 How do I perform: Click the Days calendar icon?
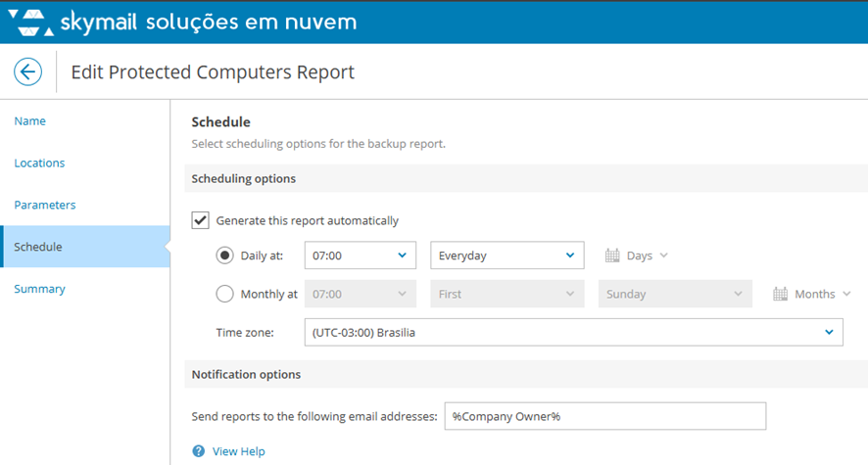[x=612, y=256]
